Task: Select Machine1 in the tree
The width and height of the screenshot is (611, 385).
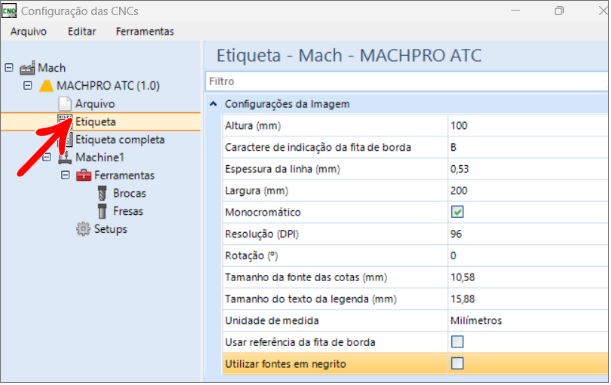Action: click(100, 157)
